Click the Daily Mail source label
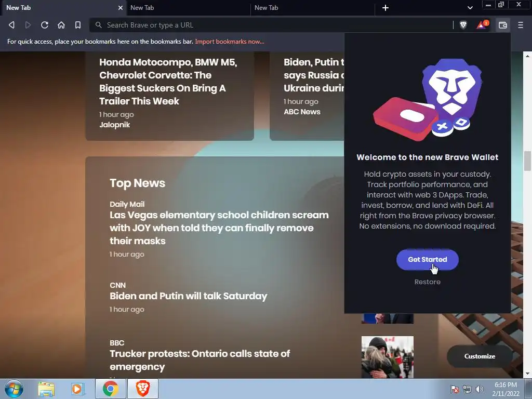532x399 pixels. pos(127,204)
